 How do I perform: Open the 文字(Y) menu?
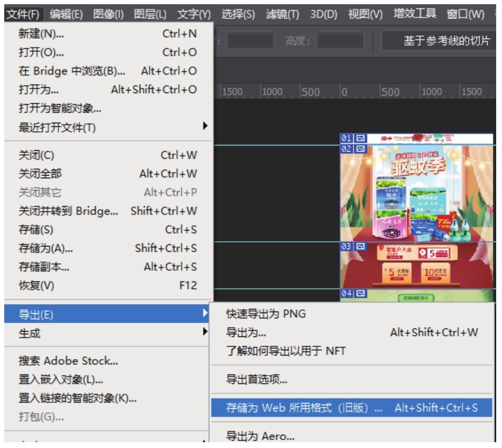[194, 14]
